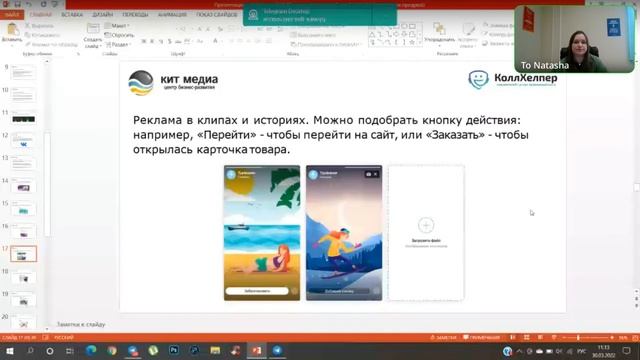Viewport: 640px width, 360px height.
Task: Click the language indicator Русский in status bar
Action: pyautogui.click(x=64, y=338)
